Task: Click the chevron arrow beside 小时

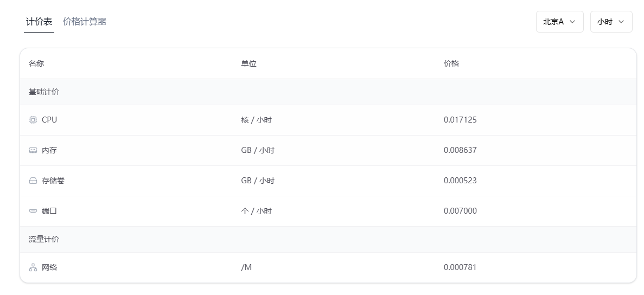Action: (621, 22)
